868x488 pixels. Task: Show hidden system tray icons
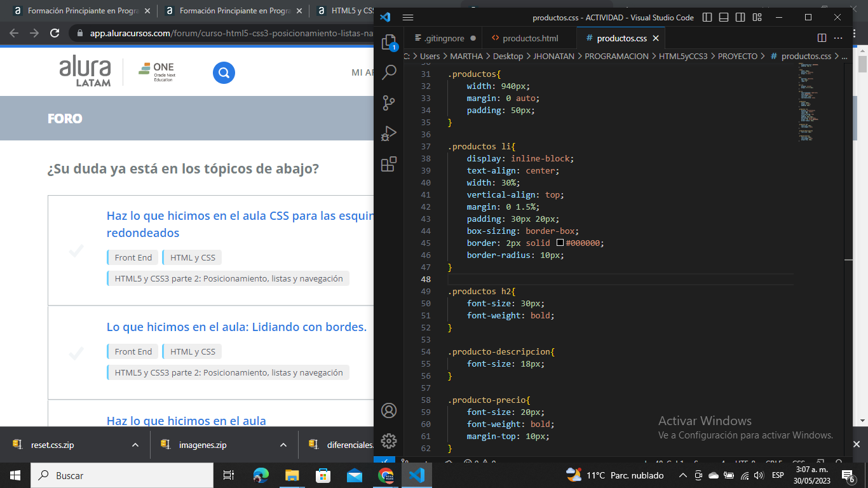tap(682, 475)
